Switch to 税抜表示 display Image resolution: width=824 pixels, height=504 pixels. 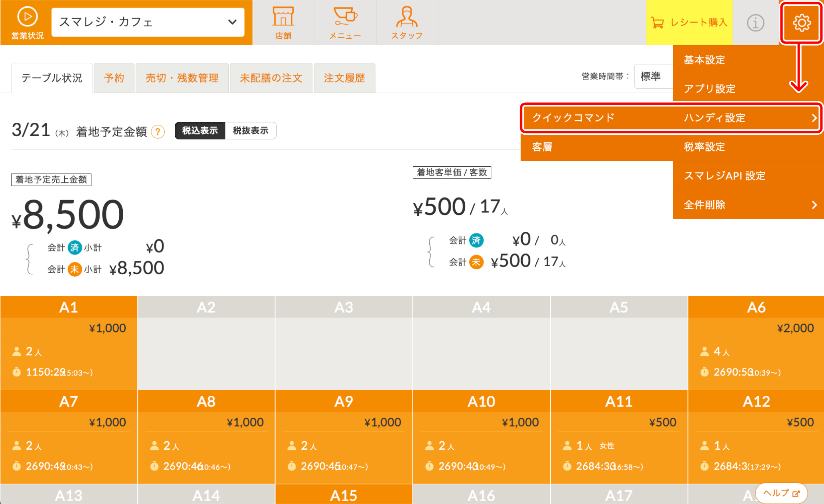click(x=251, y=131)
